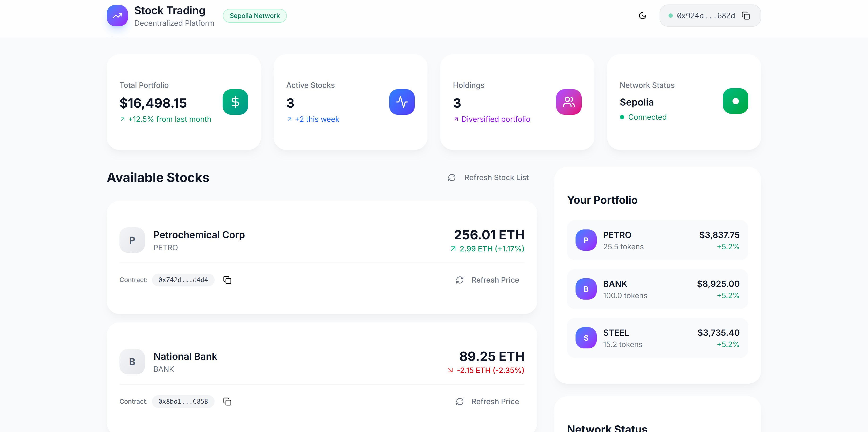Click wallet address 0x924a...682d text
This screenshot has width=868, height=432.
point(706,16)
